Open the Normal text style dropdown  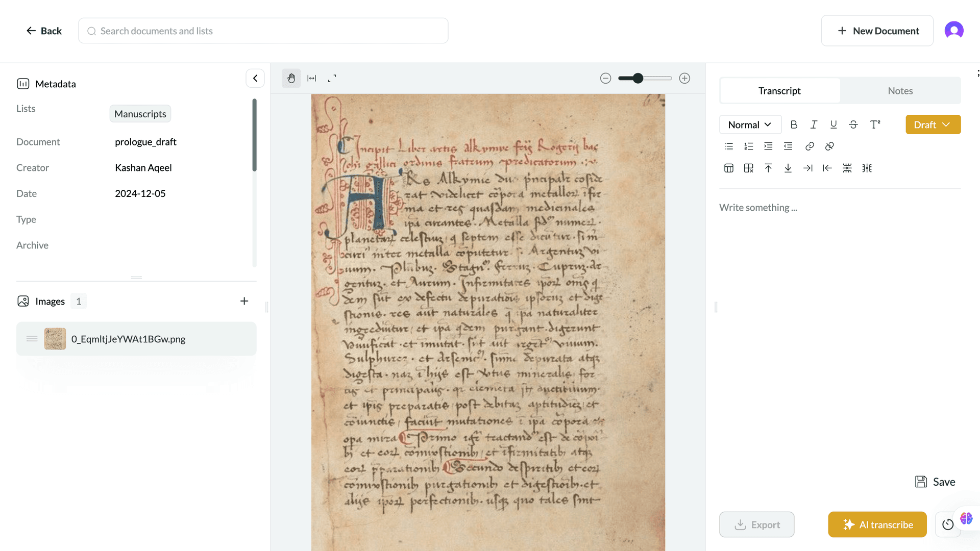tap(750, 124)
